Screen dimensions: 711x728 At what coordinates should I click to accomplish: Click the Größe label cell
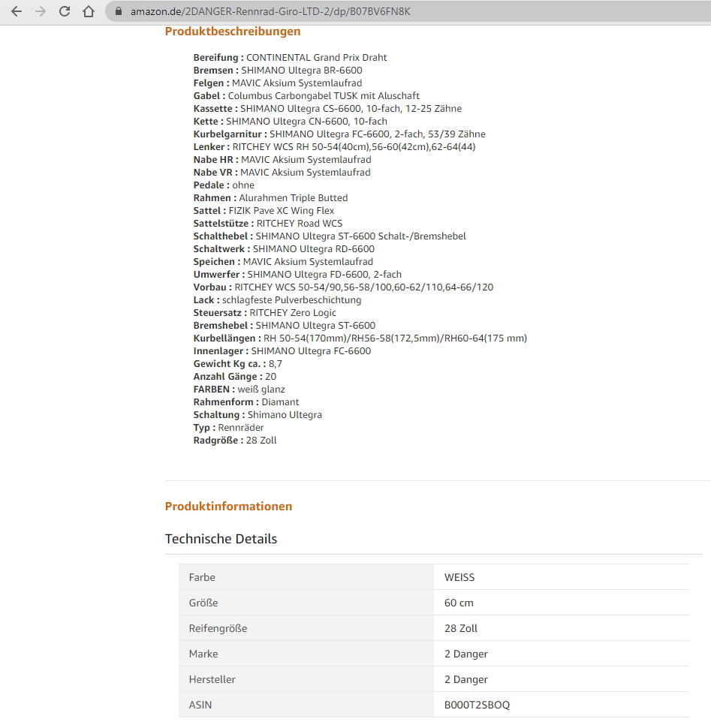click(x=306, y=603)
